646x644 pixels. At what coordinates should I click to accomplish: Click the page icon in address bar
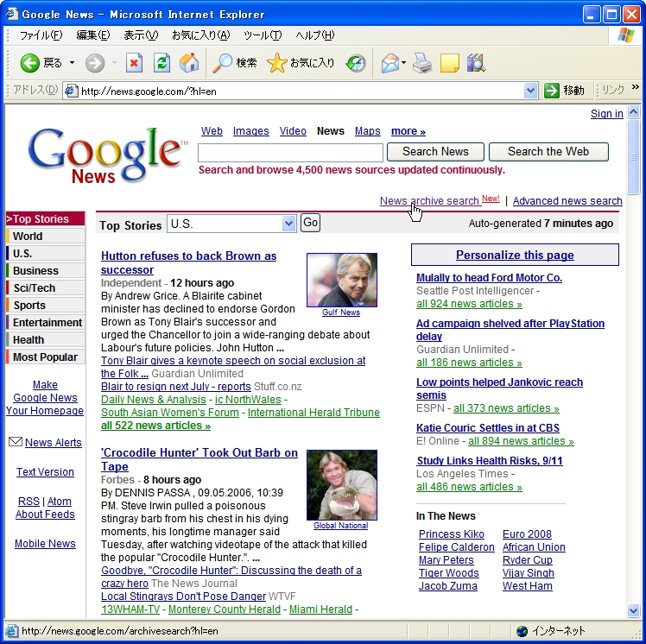click(x=71, y=91)
